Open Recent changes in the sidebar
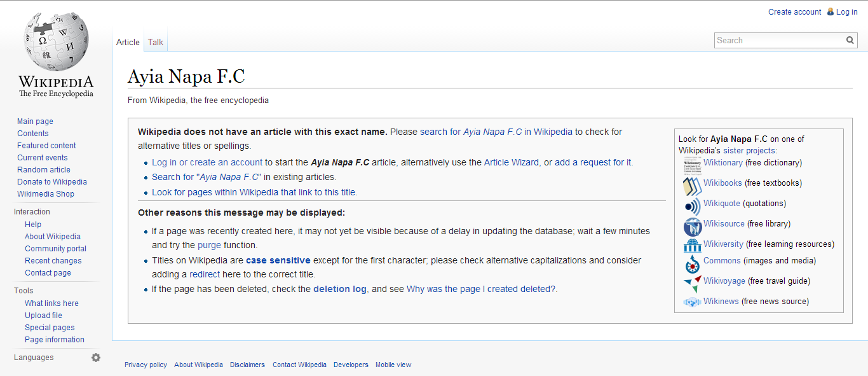This screenshot has height=376, width=868. [x=53, y=261]
